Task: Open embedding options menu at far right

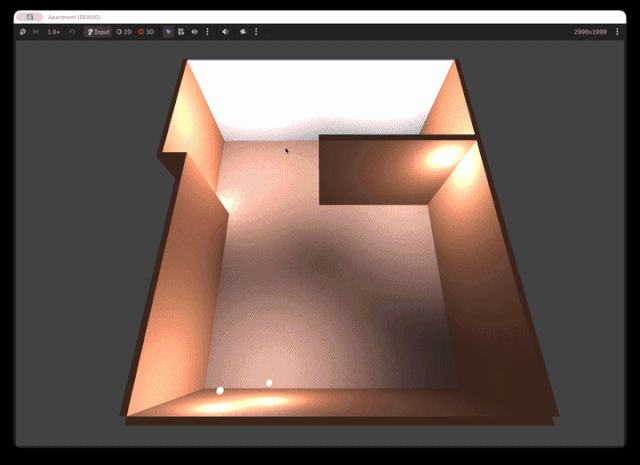Action: [617, 32]
